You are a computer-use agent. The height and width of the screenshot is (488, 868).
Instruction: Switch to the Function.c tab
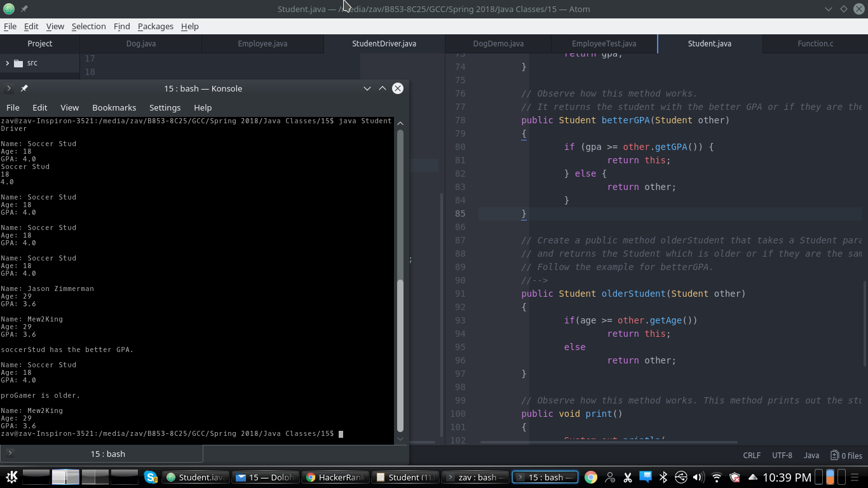tap(815, 43)
